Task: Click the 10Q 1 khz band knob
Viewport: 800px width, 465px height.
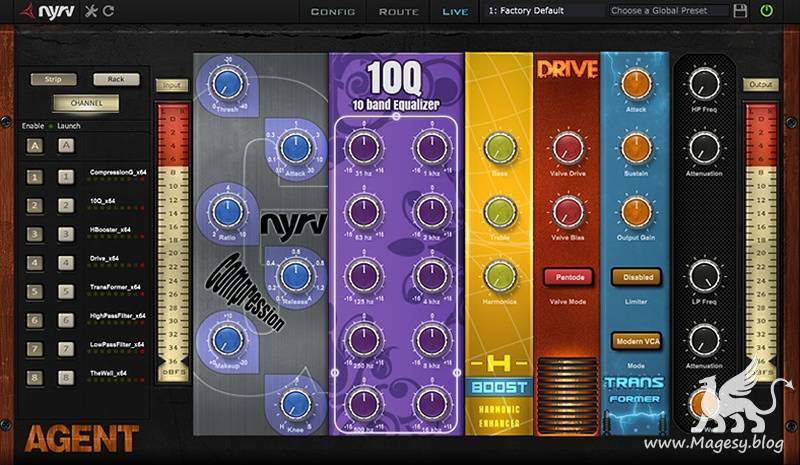Action: pos(432,148)
